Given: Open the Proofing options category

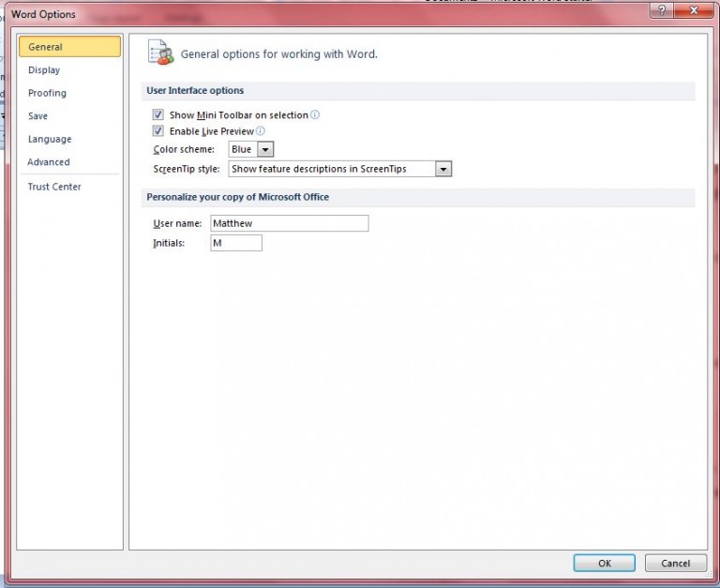Looking at the screenshot, I should coord(47,93).
